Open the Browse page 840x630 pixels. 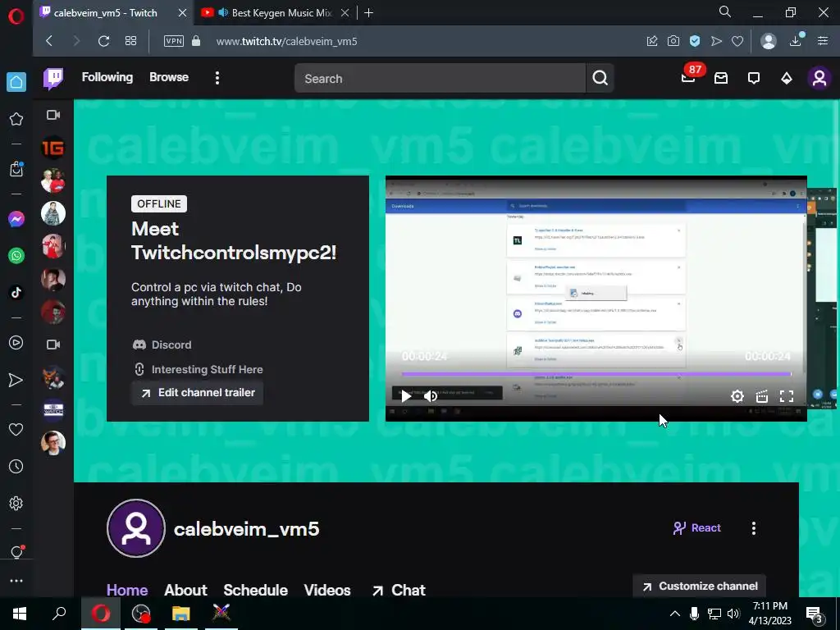(169, 77)
